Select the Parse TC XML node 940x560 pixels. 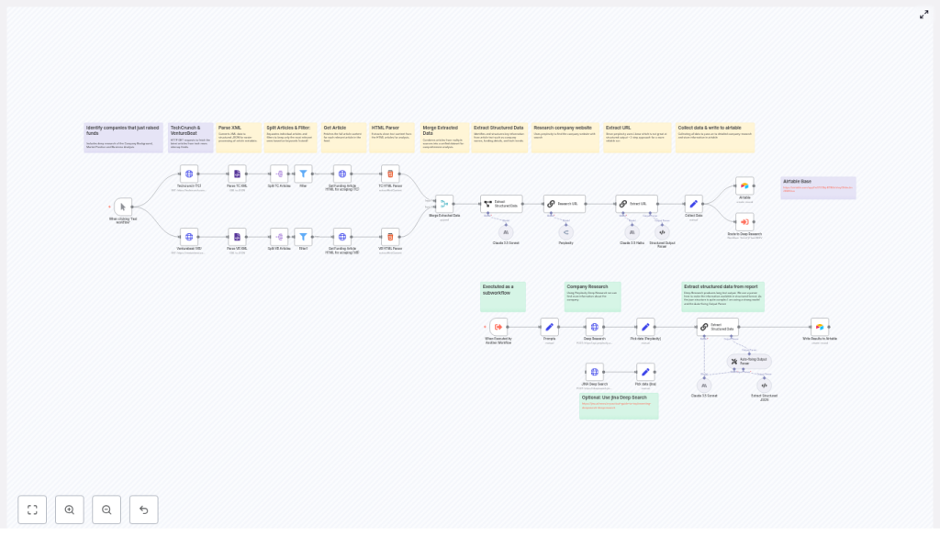tap(237, 174)
